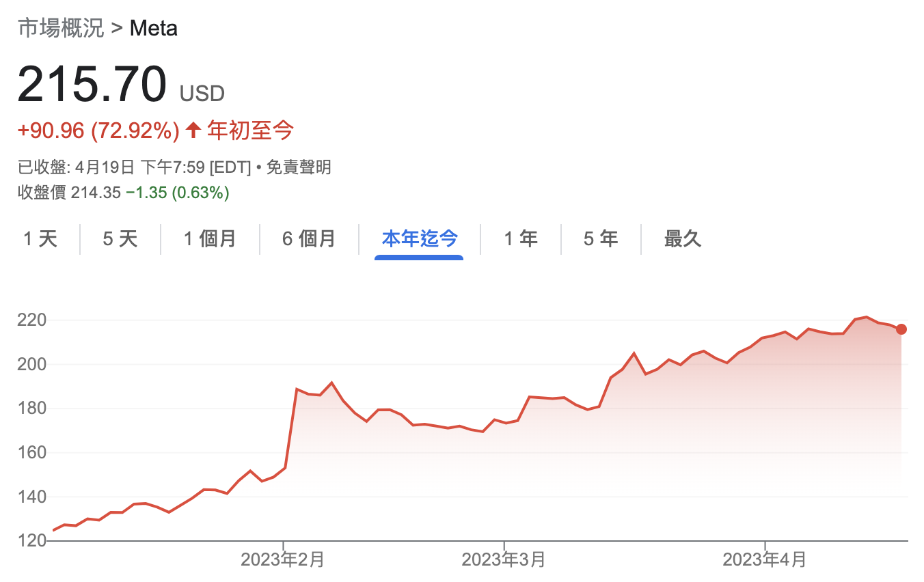Select the 5 天 time range tab
924x582 pixels.
point(120,239)
